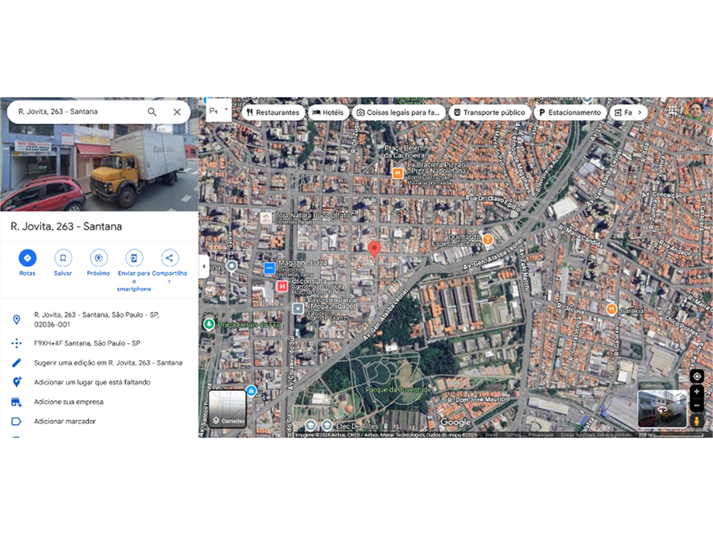
Task: Collapse the side panel arrow
Action: (204, 266)
